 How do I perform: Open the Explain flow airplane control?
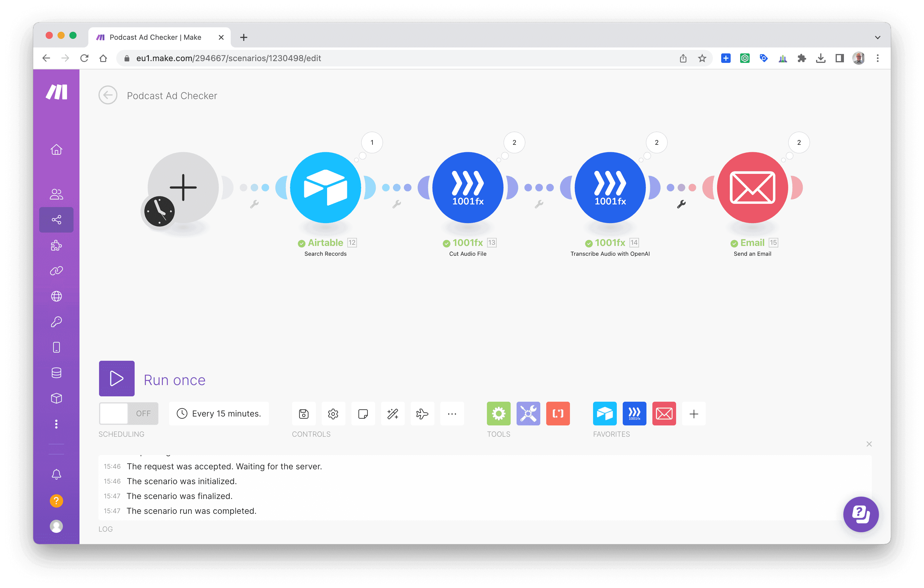[422, 414]
